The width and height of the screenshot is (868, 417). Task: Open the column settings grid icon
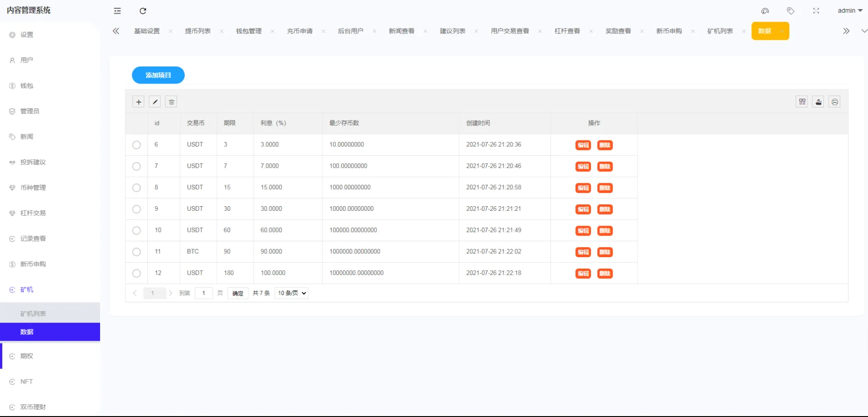tap(801, 101)
